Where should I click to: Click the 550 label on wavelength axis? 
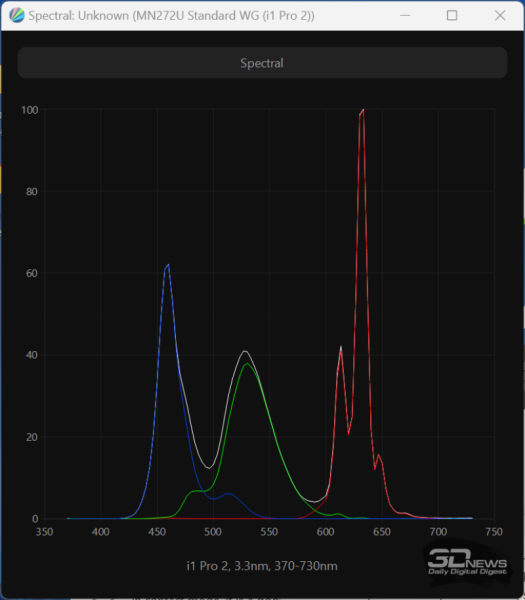(x=269, y=532)
